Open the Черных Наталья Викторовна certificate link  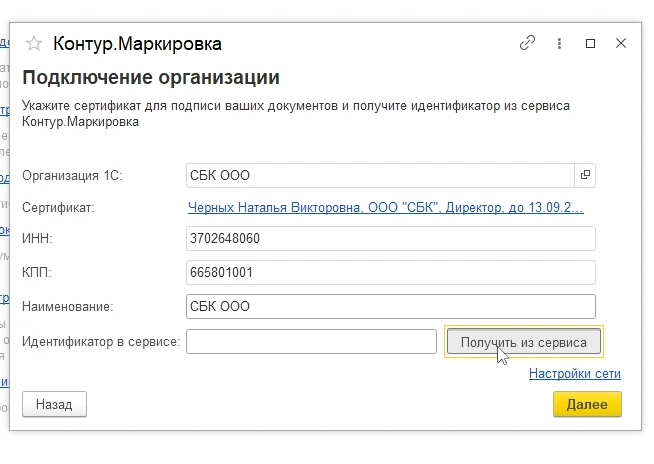pyautogui.click(x=385, y=207)
